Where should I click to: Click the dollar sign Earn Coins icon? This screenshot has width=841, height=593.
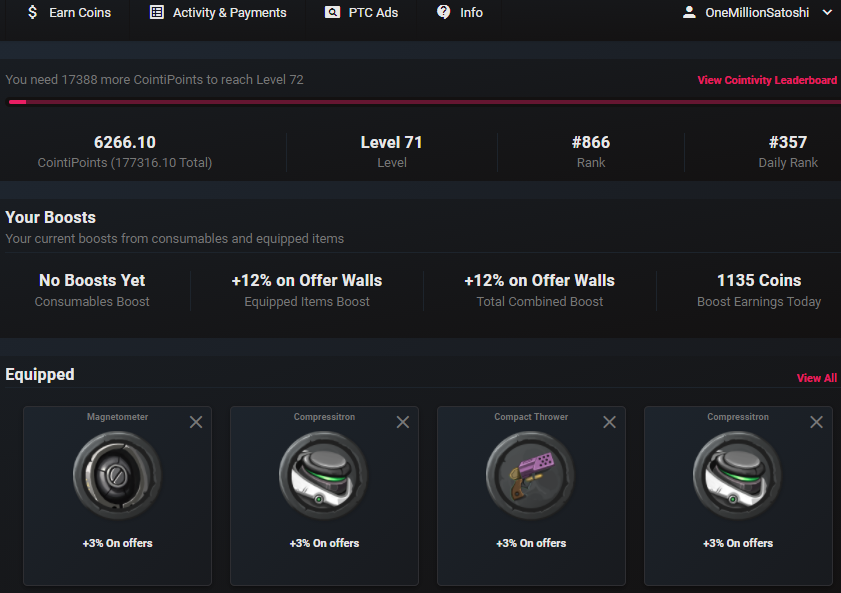click(x=32, y=12)
